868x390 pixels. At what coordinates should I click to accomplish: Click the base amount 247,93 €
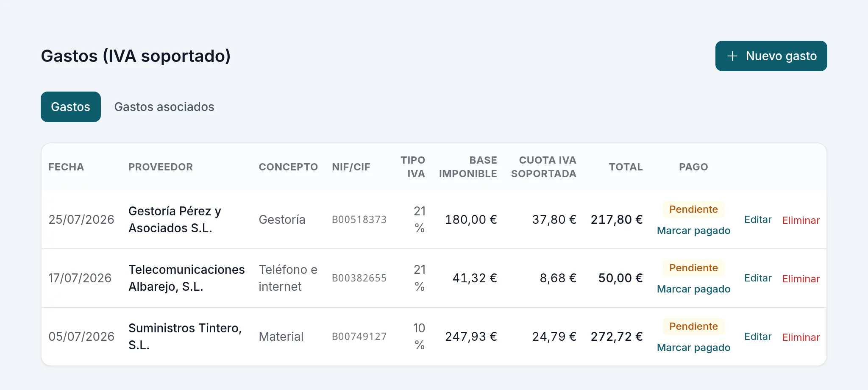pos(471,337)
